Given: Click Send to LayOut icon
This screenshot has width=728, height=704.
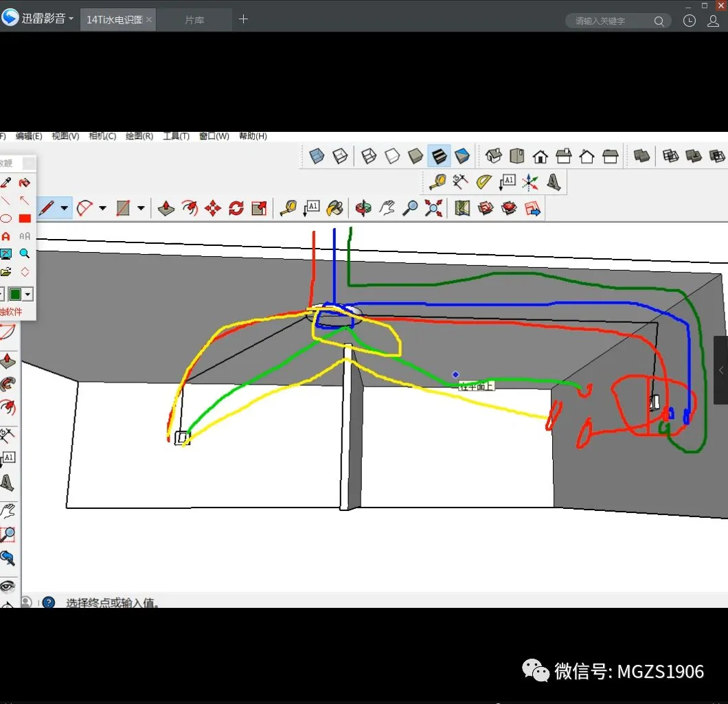Looking at the screenshot, I should [532, 209].
